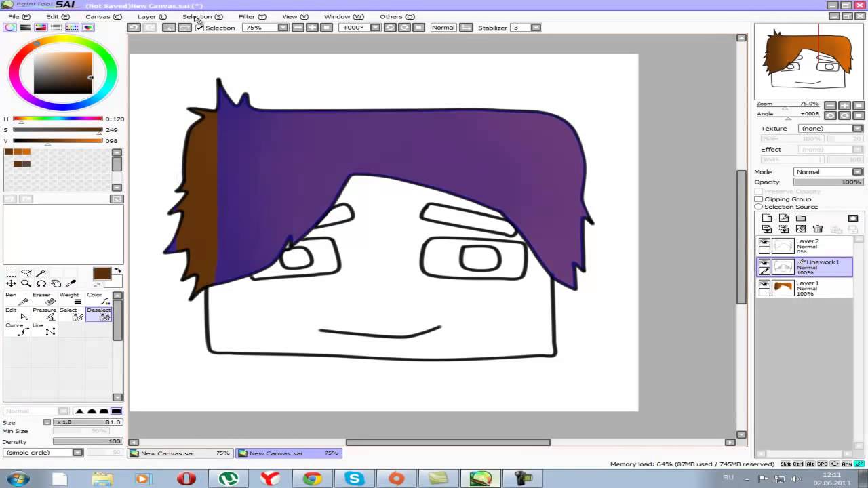Create a new layer folder
The height and width of the screenshot is (488, 868).
801,218
